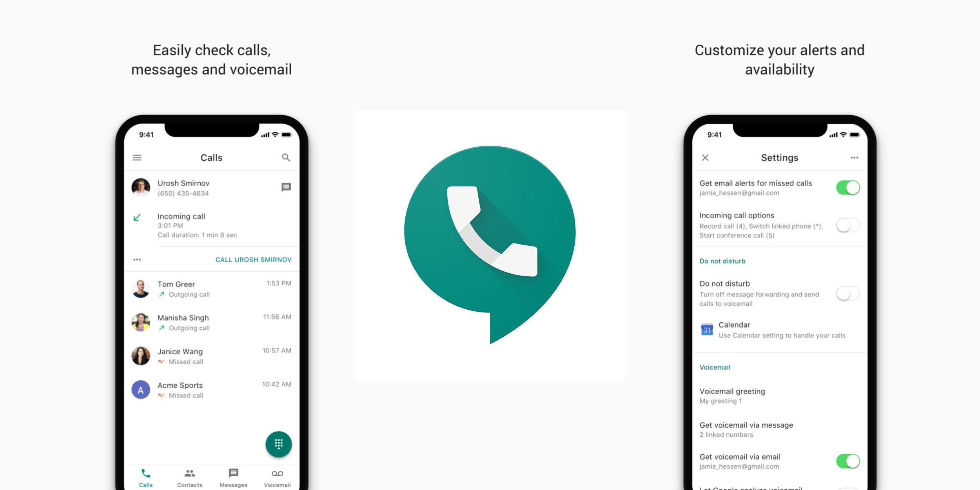980x490 pixels.
Task: Tap the X close button in Settings
Action: point(705,157)
